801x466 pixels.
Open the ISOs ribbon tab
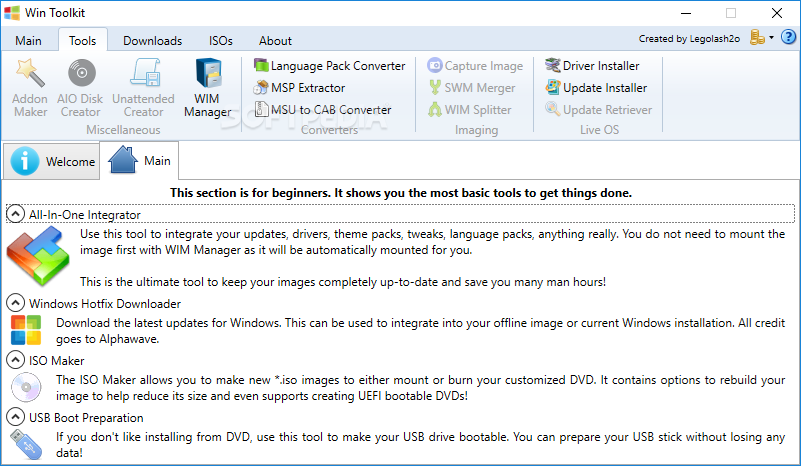(x=220, y=40)
